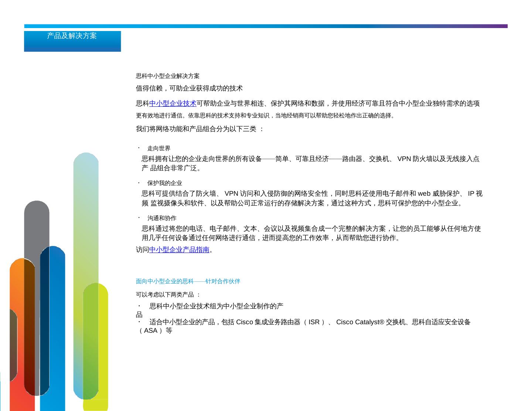Click the 思科中小型企业解决方案 title

[x=168, y=76]
